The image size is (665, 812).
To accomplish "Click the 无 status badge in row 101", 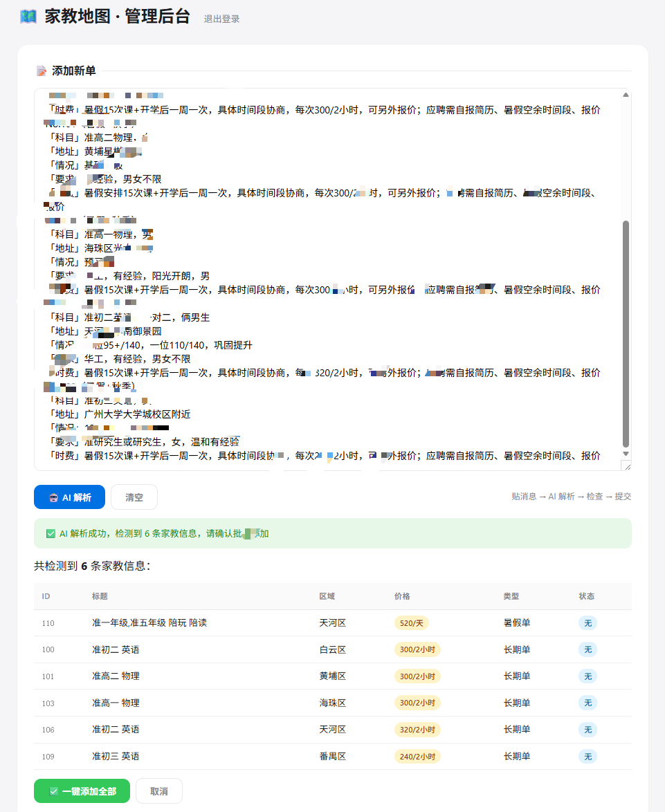I will 587,676.
